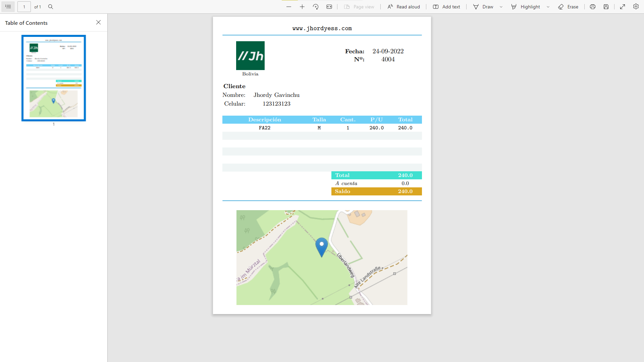Rotate the PDF page
The height and width of the screenshot is (362, 644).
tap(315, 7)
